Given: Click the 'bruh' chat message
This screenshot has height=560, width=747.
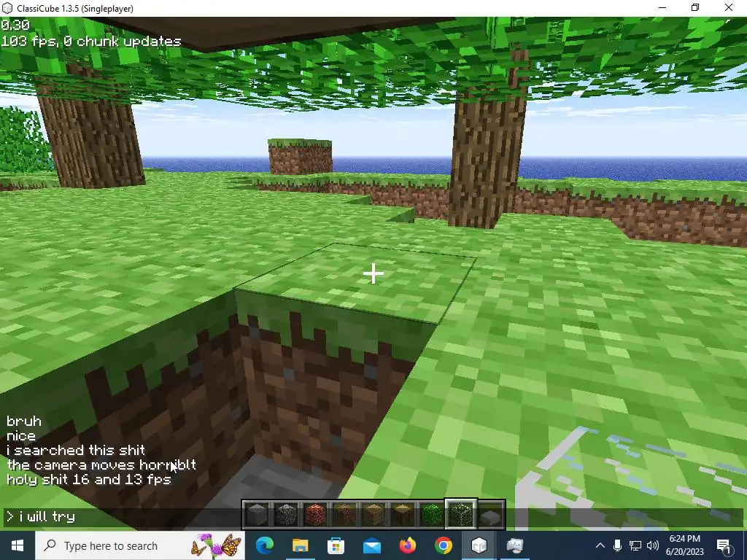Looking at the screenshot, I should point(24,421).
